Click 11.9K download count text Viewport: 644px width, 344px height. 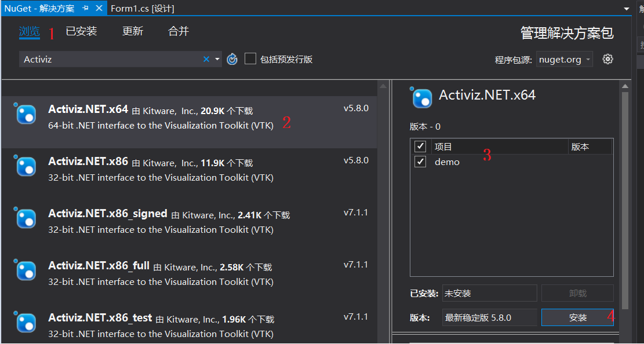tap(213, 163)
